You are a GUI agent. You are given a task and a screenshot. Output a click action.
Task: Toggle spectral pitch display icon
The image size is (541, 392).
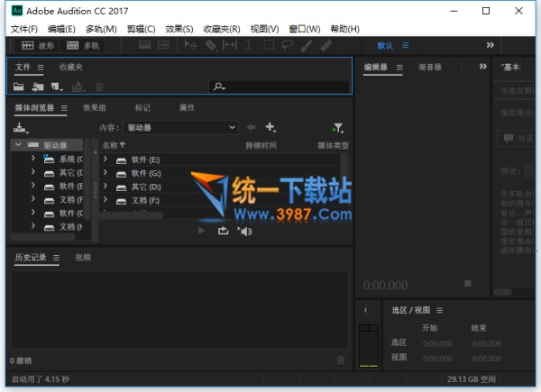click(x=163, y=45)
